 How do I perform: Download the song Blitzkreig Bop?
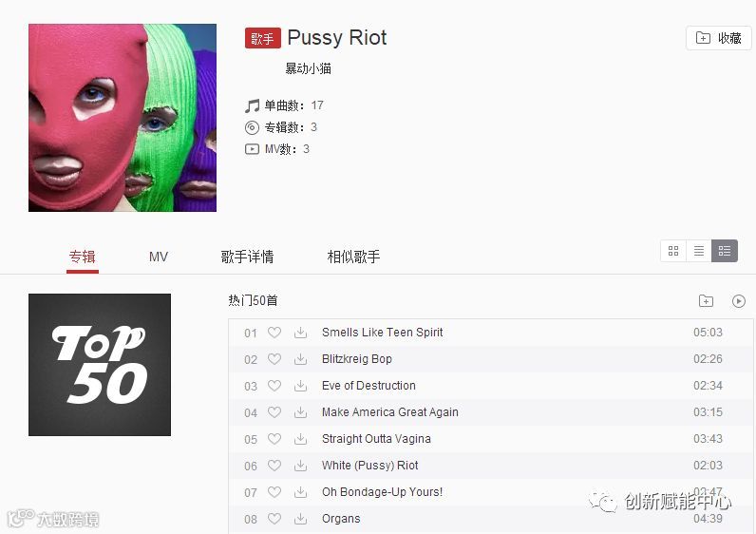click(300, 359)
